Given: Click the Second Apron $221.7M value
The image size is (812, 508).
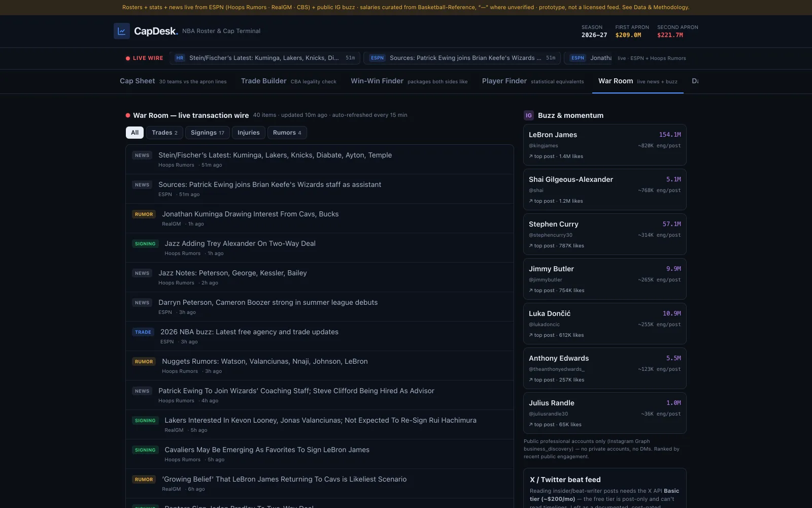Looking at the screenshot, I should point(670,35).
